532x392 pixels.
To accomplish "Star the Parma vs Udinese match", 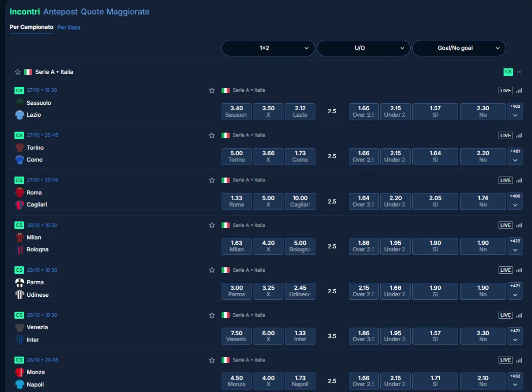I will pos(212,270).
